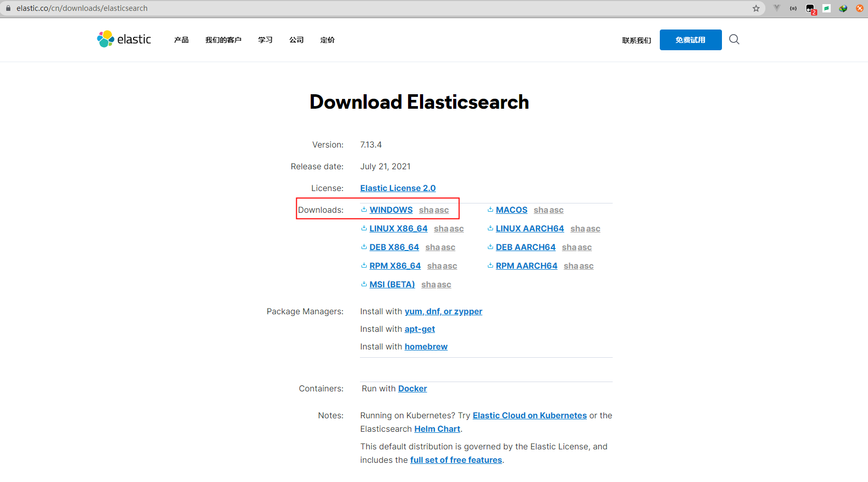Image resolution: width=868 pixels, height=482 pixels.
Task: Open asc signature for LINUX AARCH64
Action: [x=593, y=228]
